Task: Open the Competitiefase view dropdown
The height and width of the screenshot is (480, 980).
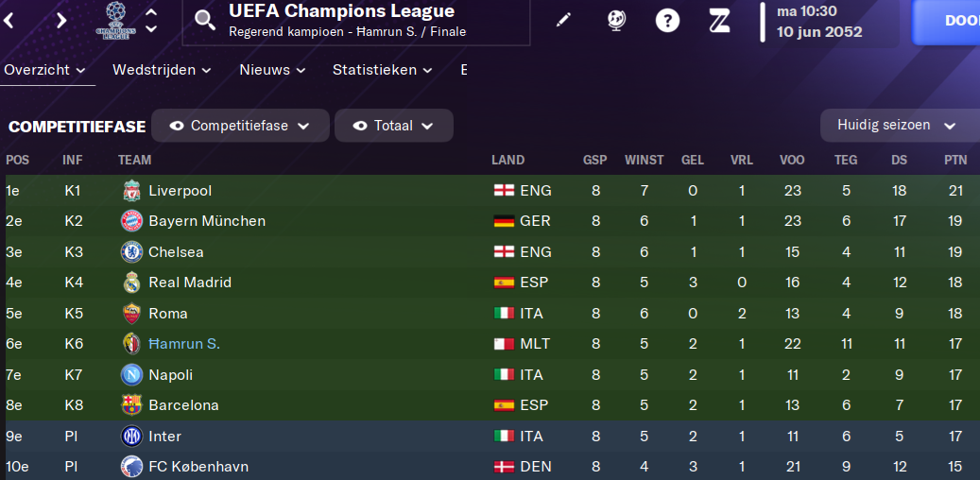Action: [x=240, y=126]
